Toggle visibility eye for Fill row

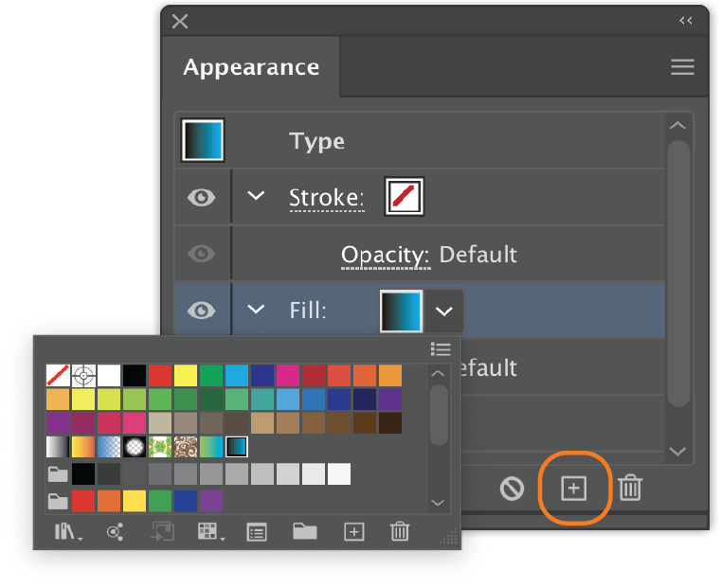click(202, 311)
